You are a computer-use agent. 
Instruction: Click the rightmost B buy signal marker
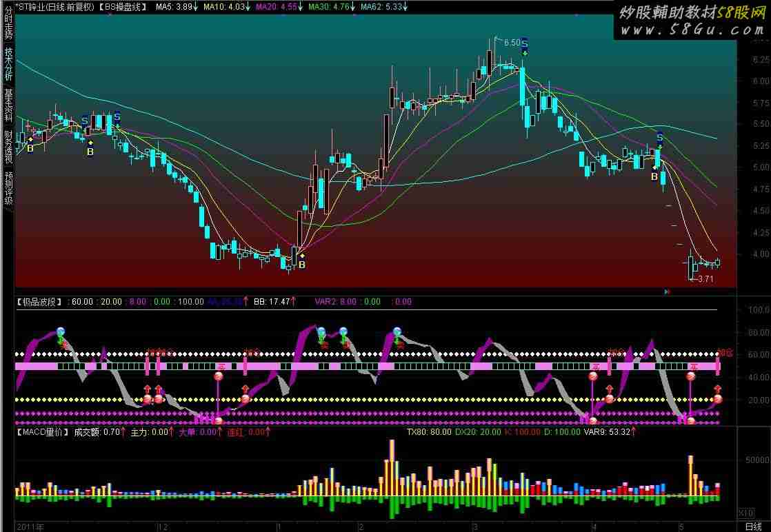tap(654, 176)
